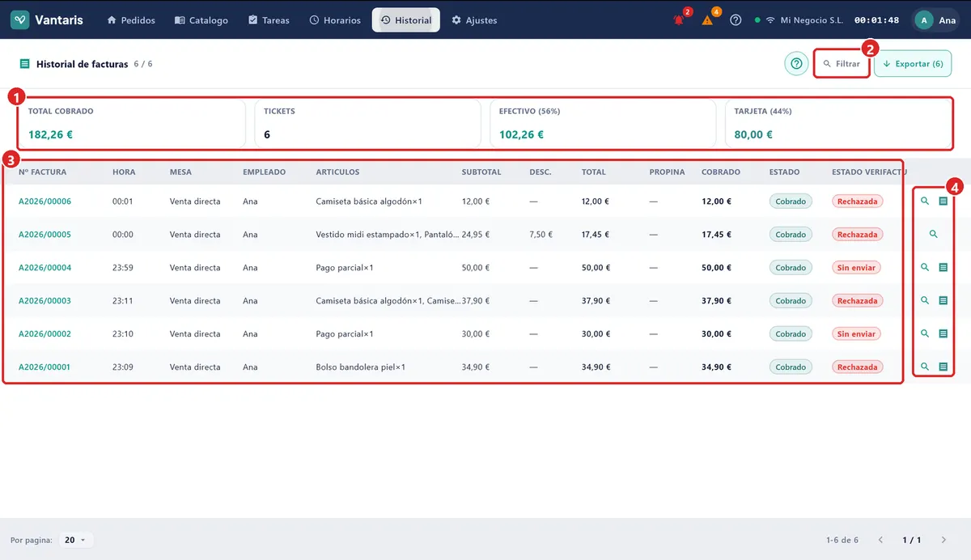View details of invoice A2026/00004 with magnifier
971x560 pixels.
tap(925, 267)
